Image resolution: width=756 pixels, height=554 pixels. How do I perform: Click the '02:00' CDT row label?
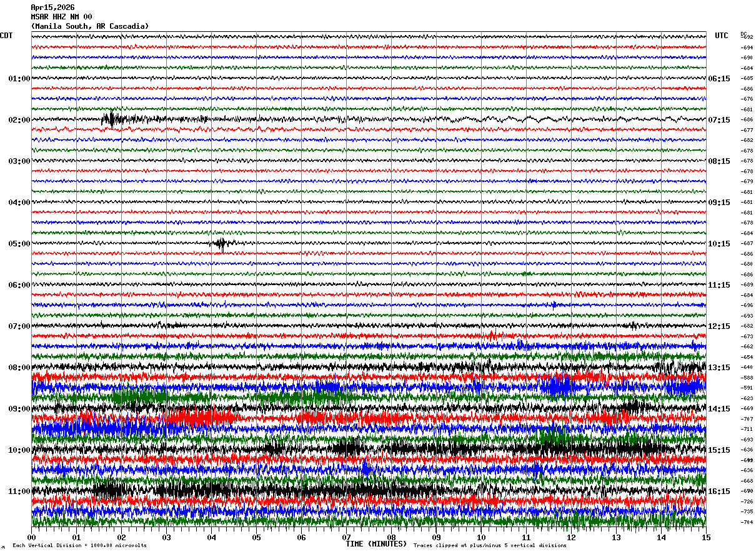click(x=19, y=120)
